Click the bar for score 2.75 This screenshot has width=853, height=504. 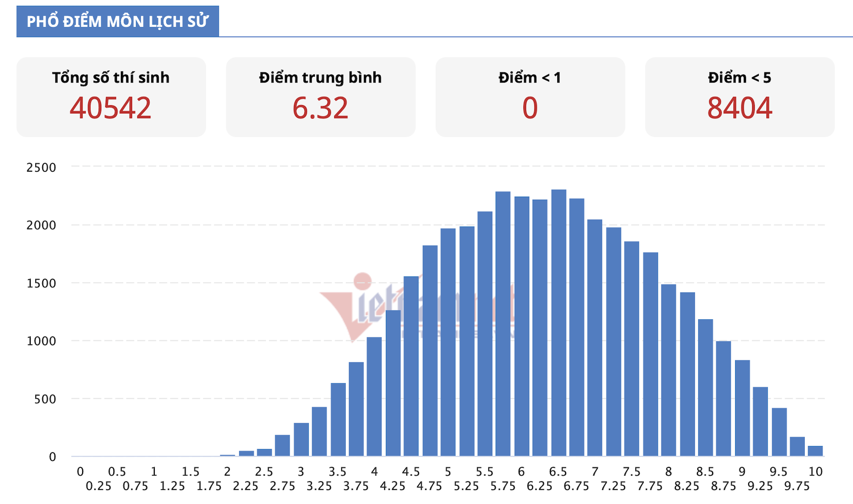point(282,446)
